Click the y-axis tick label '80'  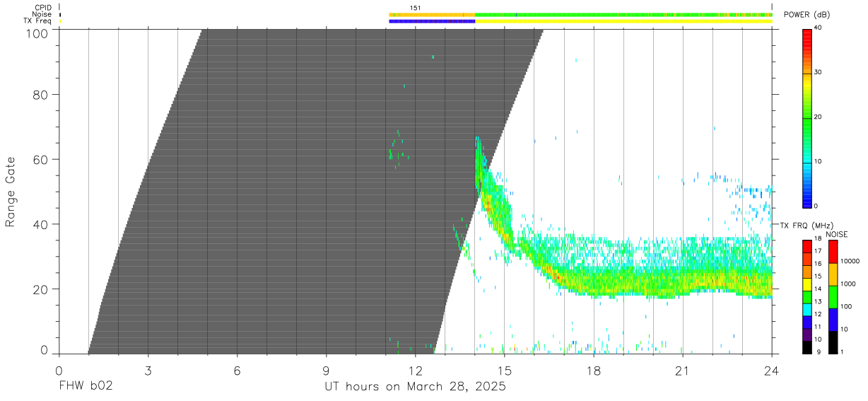[x=40, y=95]
